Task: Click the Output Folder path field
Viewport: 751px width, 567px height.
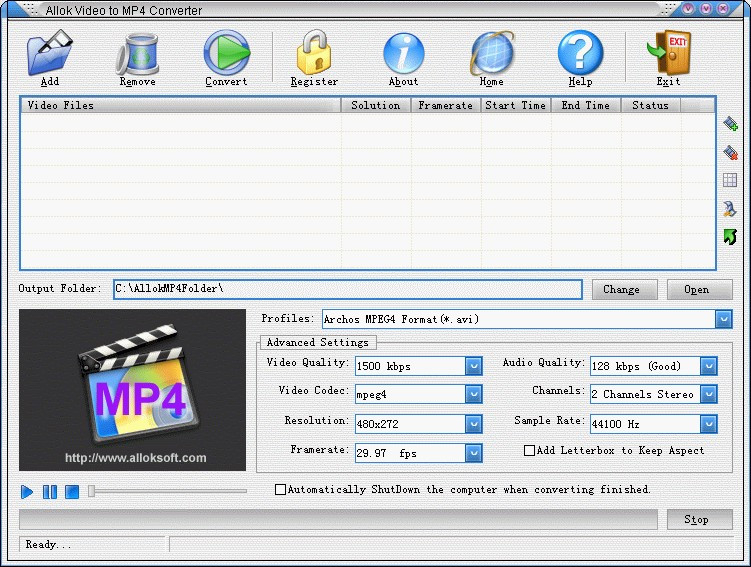Action: pyautogui.click(x=348, y=289)
